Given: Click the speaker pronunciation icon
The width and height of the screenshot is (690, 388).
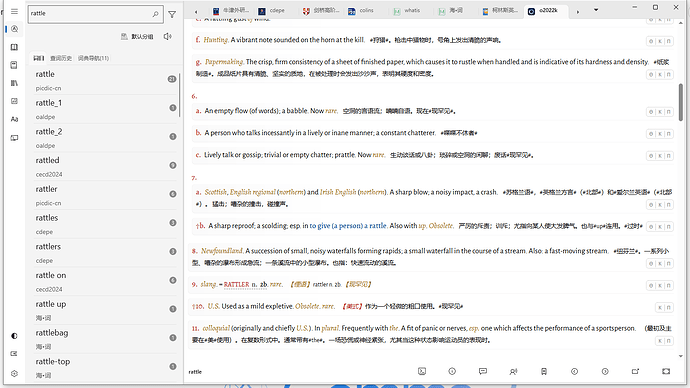Looking at the screenshot, I should [167, 36].
